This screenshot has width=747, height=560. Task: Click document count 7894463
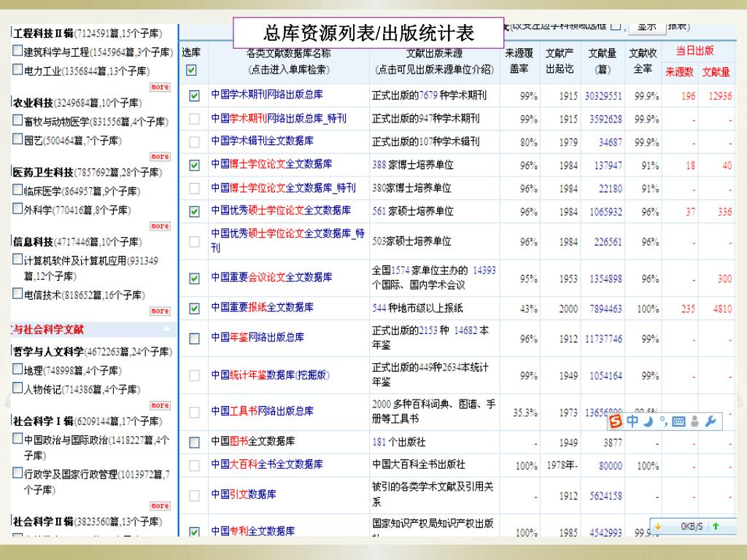(x=605, y=309)
